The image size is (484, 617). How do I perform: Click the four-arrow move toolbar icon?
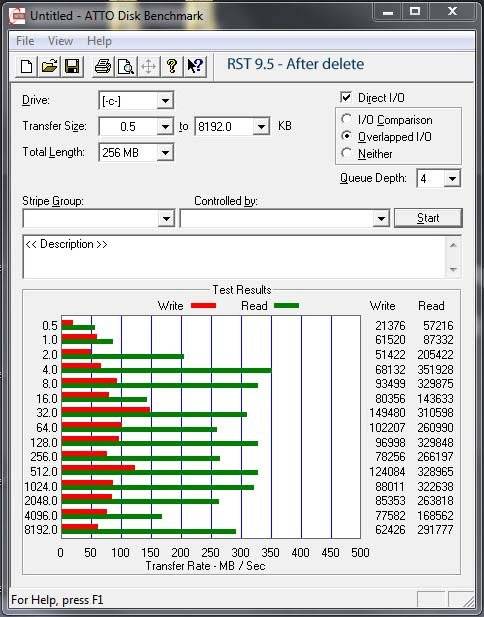coord(148,67)
